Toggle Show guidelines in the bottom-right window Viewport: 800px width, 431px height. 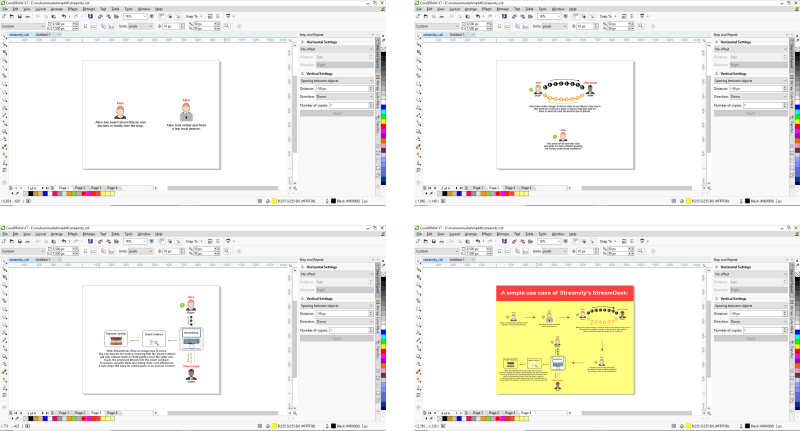591,241
